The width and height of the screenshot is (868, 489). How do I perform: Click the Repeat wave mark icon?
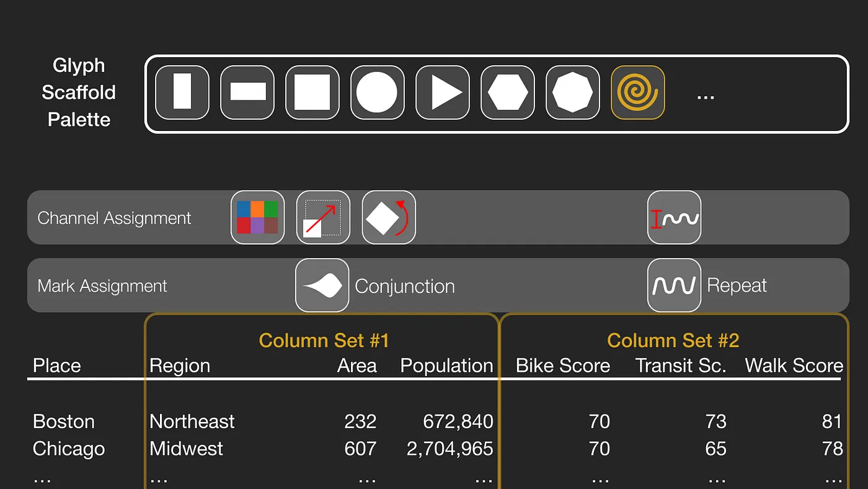pos(674,285)
